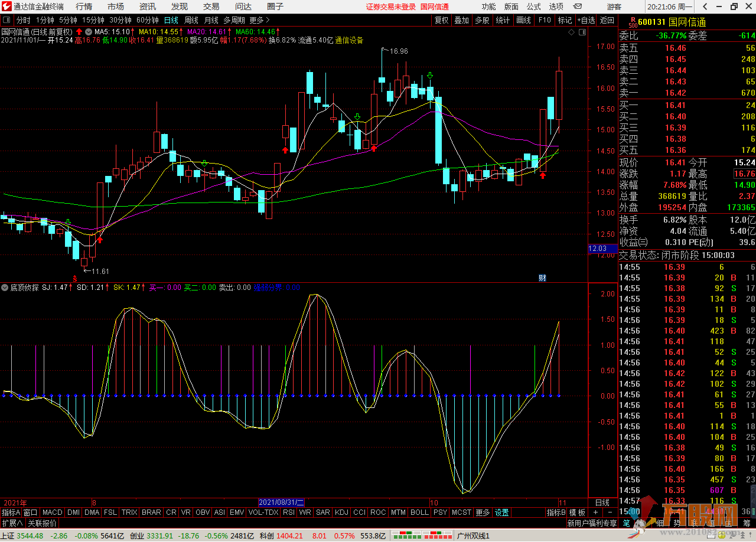Click the 画线 drawing tools button
This screenshot has width=756, height=542.
[523, 20]
